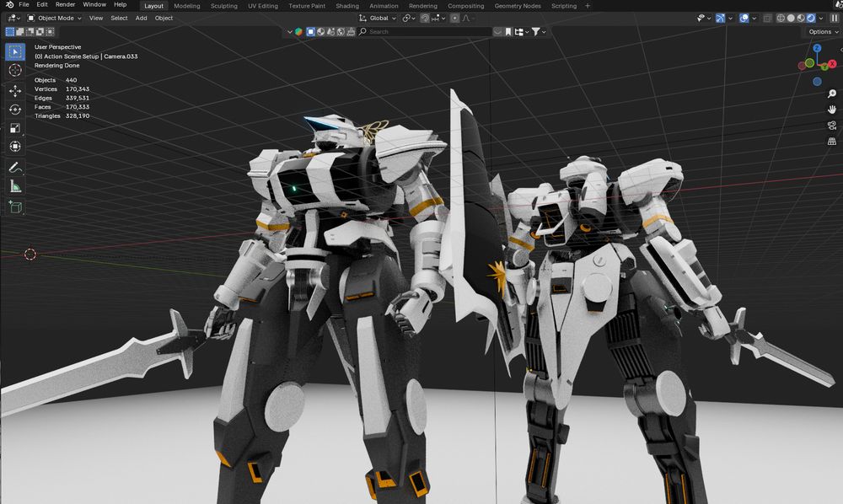The height and width of the screenshot is (504, 843).
Task: Open the Render menu
Action: pos(65,5)
